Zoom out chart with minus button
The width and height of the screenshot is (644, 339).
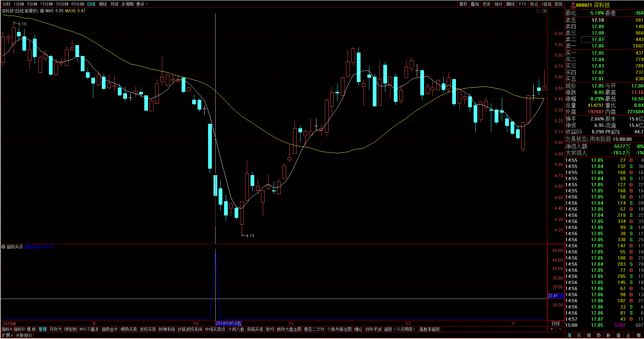tap(560, 329)
